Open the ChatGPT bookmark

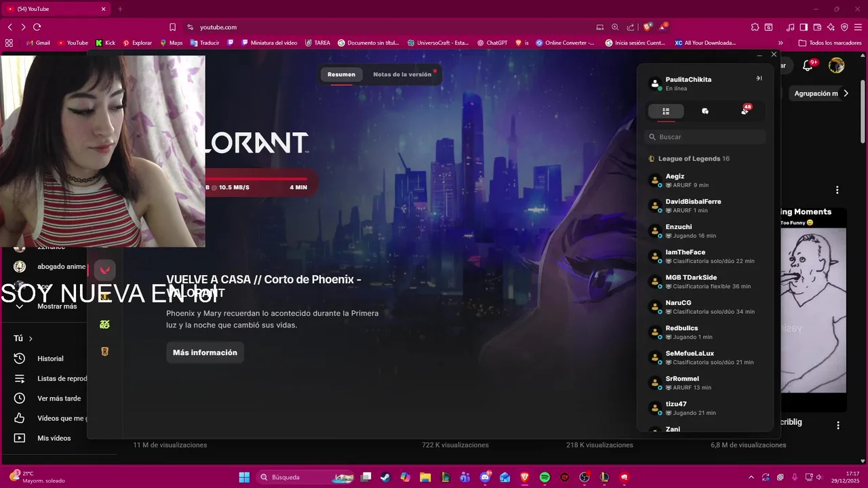(x=492, y=43)
